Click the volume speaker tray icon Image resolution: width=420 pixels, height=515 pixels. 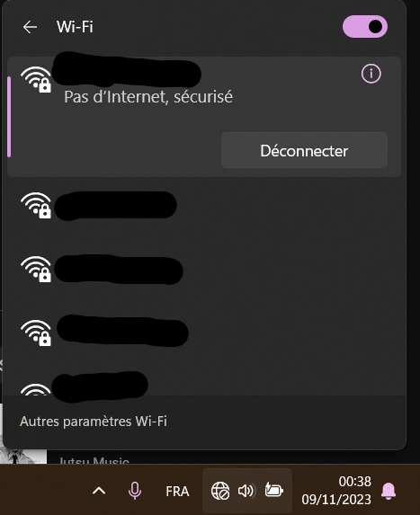pyautogui.click(x=246, y=491)
